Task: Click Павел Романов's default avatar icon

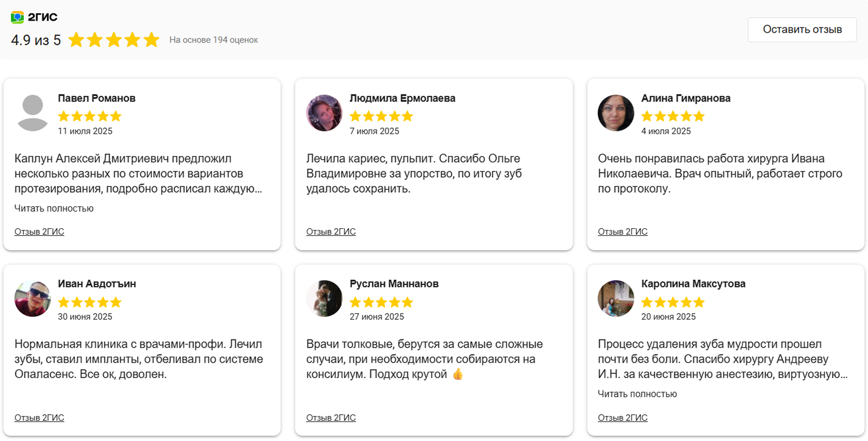Action: tap(33, 113)
